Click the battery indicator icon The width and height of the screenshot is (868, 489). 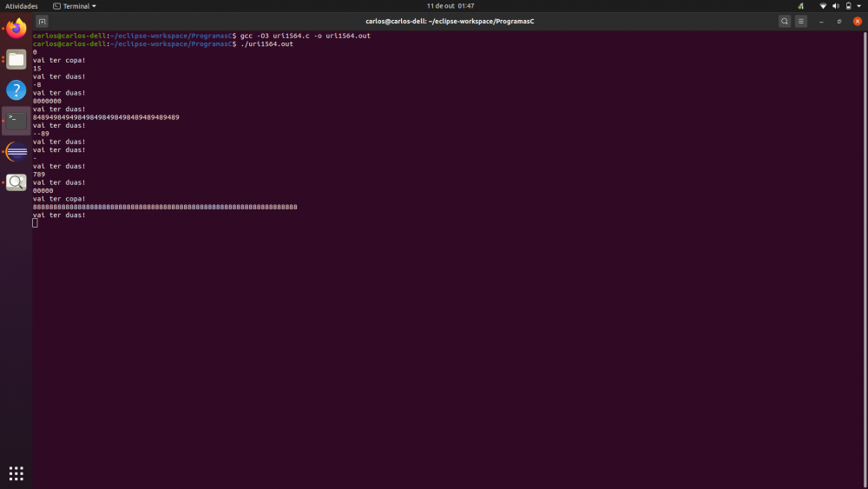click(848, 6)
